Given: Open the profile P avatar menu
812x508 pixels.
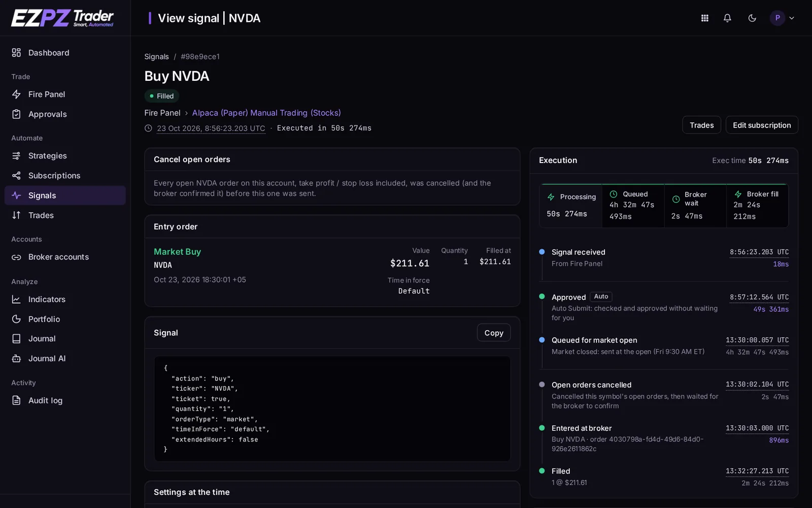Looking at the screenshot, I should pos(782,18).
